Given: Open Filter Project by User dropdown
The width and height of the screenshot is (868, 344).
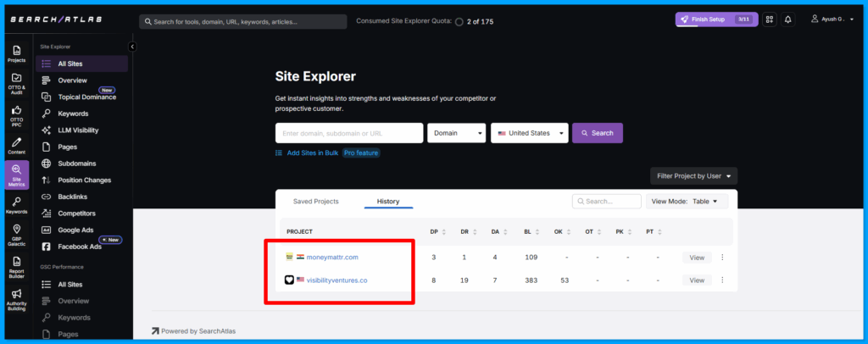Looking at the screenshot, I should pos(693,176).
